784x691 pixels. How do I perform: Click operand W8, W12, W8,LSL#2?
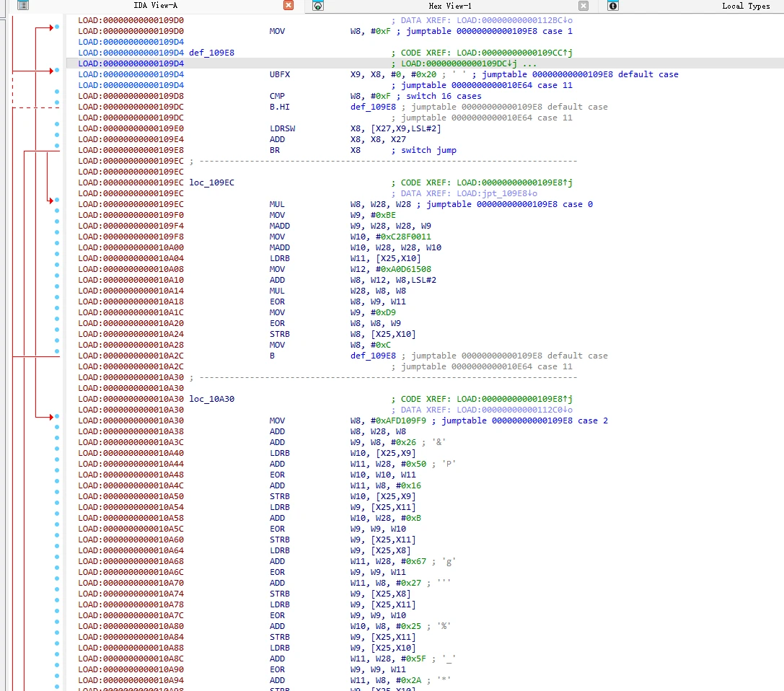[x=393, y=281]
